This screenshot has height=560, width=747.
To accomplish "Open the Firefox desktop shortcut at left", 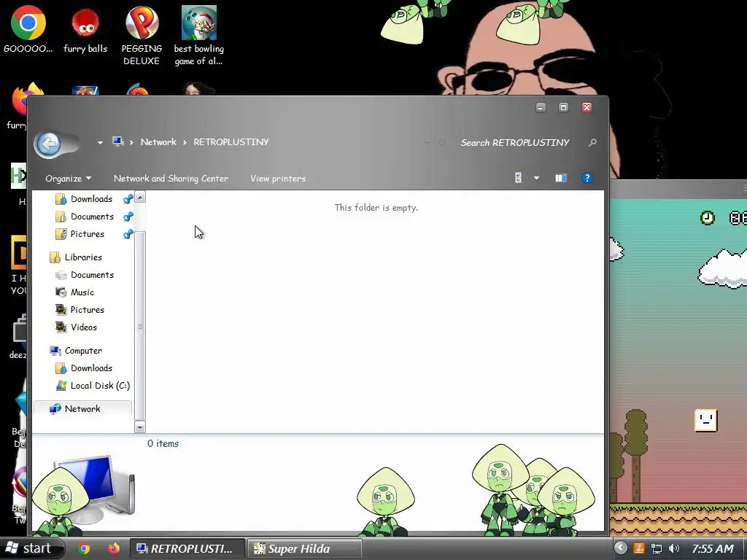I will [x=18, y=106].
